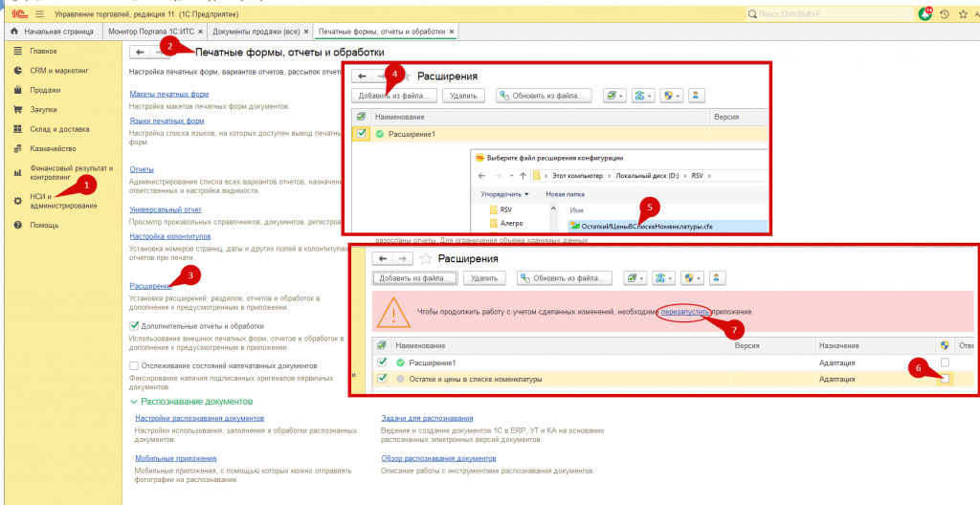Toggle Расширение1 active checkbox below the restart warning

(382, 362)
